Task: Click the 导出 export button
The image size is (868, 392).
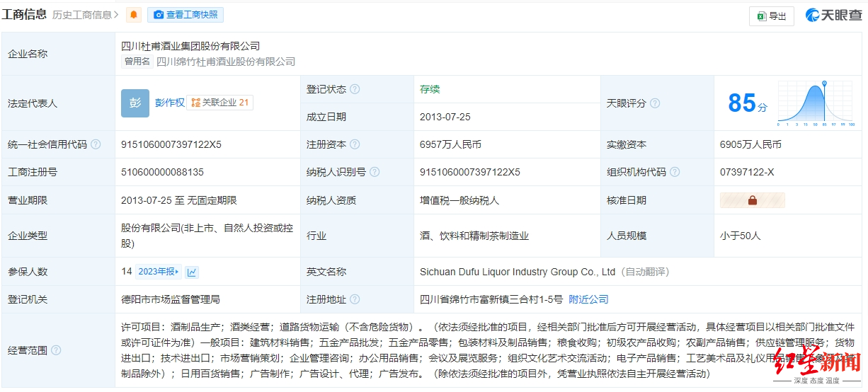Action: coord(771,16)
